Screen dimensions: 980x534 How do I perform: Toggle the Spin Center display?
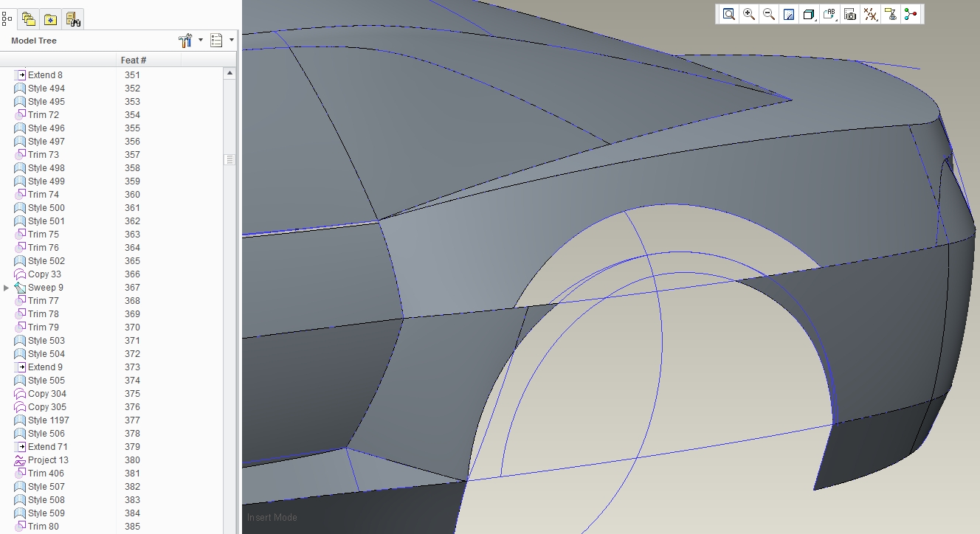[x=911, y=14]
